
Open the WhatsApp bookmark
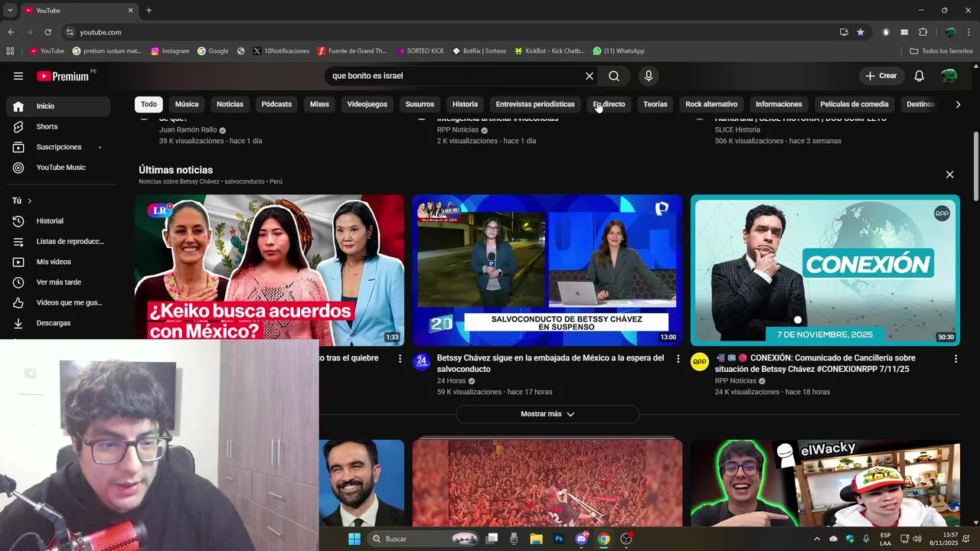[x=619, y=51]
